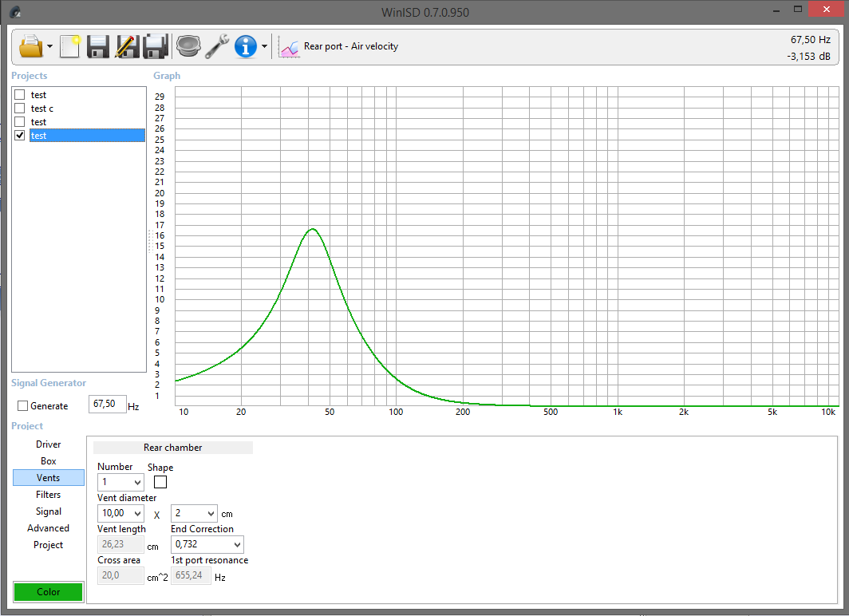Click the save-as floppy with pencil icon
The image size is (849, 616).
(127, 46)
